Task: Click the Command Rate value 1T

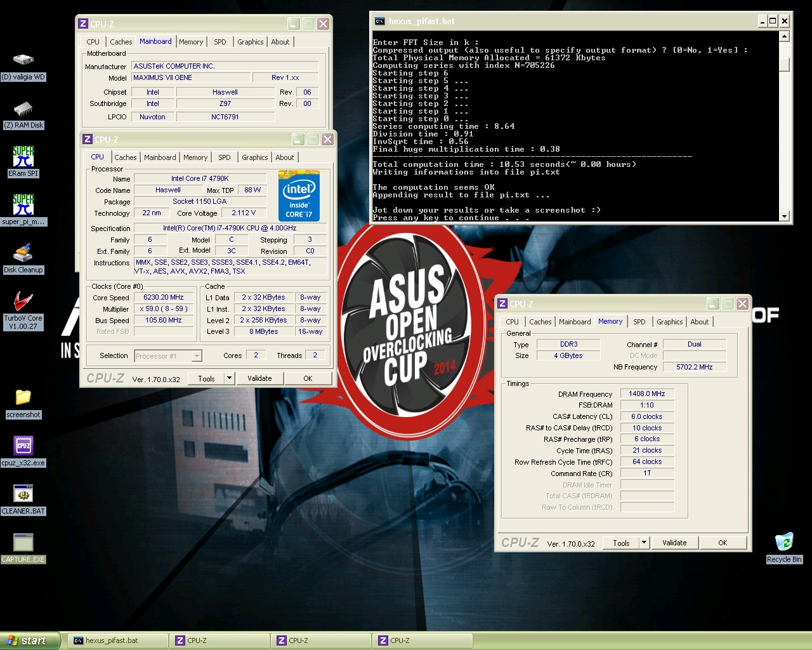Action: click(x=646, y=473)
